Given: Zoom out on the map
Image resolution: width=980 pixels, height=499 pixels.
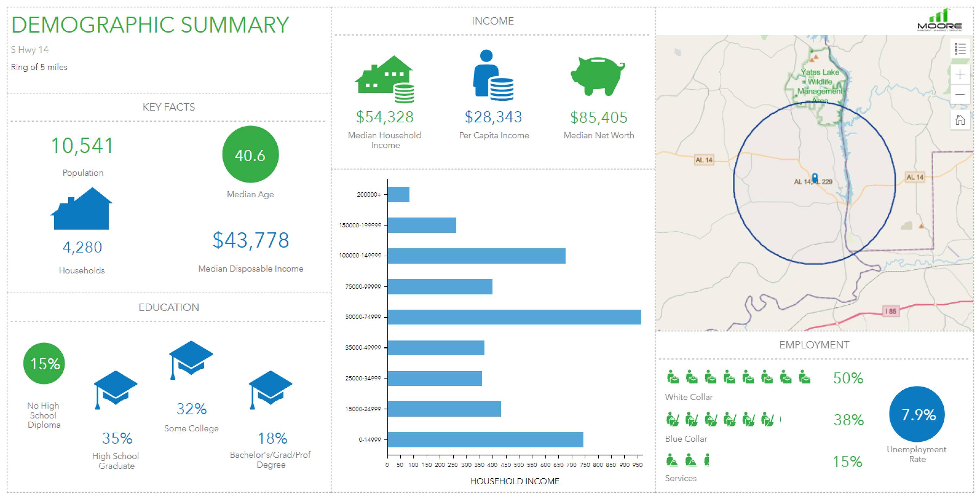Looking at the screenshot, I should (960, 94).
